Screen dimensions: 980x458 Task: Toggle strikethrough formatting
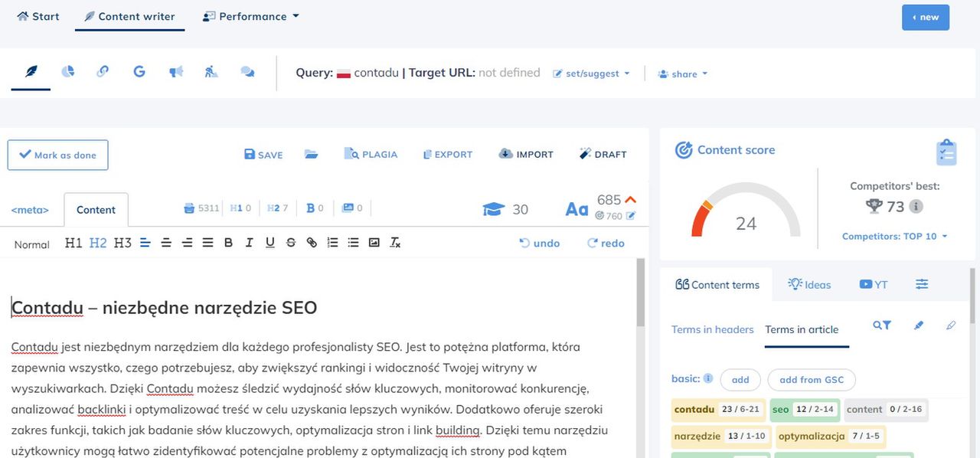(291, 243)
